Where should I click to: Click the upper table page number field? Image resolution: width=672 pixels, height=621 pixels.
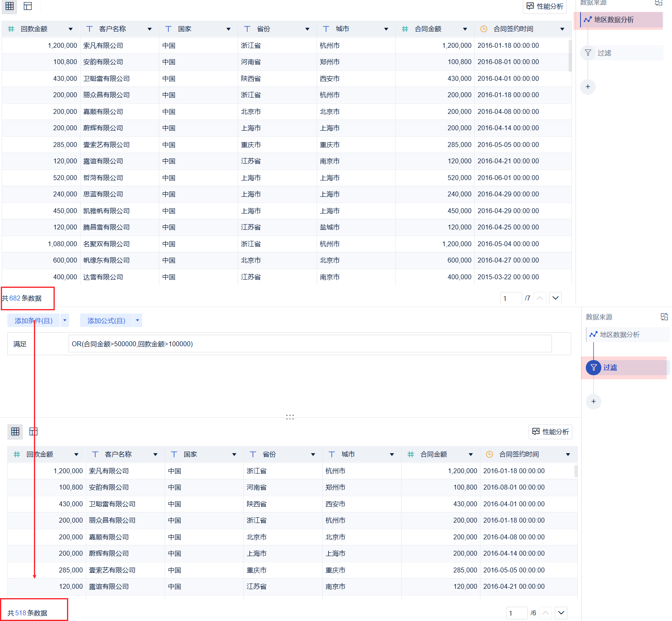point(511,298)
